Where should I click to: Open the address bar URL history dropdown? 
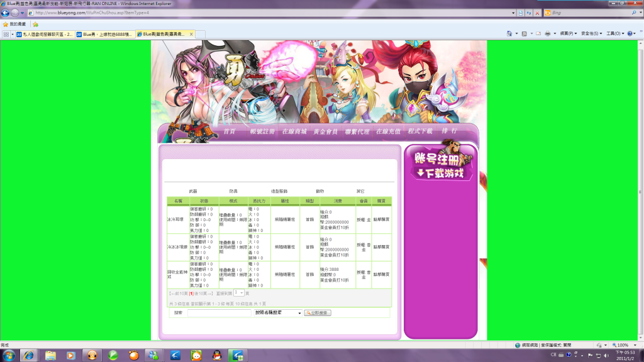pos(513,13)
